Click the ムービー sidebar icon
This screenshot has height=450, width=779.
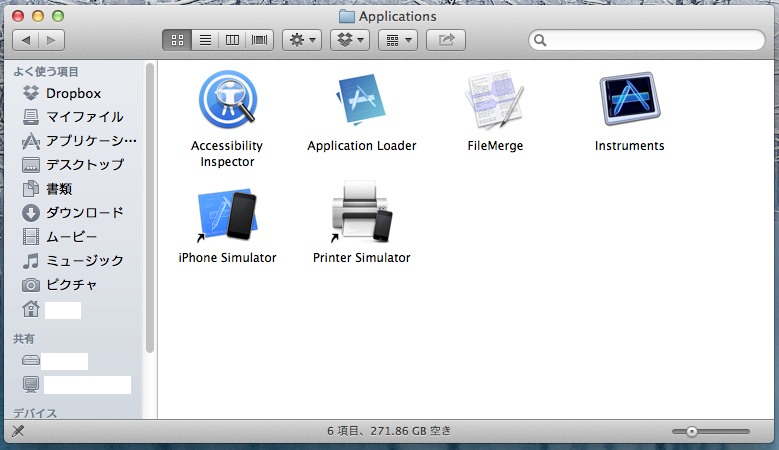tap(31, 236)
